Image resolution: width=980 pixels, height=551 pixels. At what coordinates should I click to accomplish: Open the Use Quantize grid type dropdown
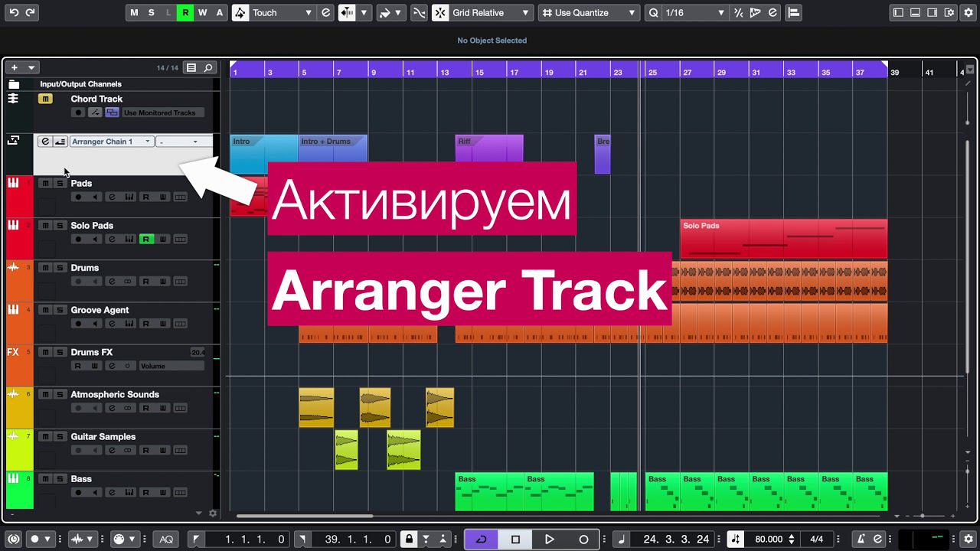(x=589, y=13)
